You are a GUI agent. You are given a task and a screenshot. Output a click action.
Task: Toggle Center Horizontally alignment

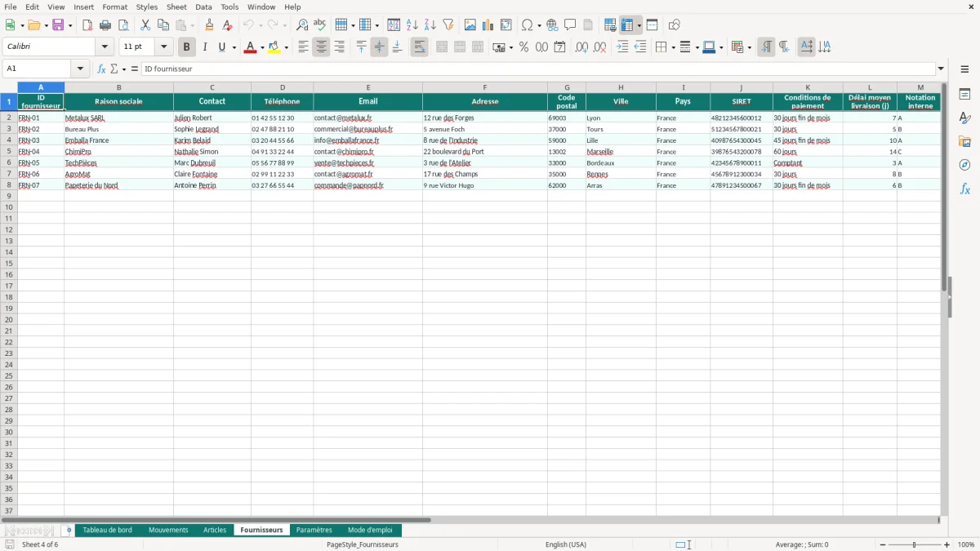[321, 47]
